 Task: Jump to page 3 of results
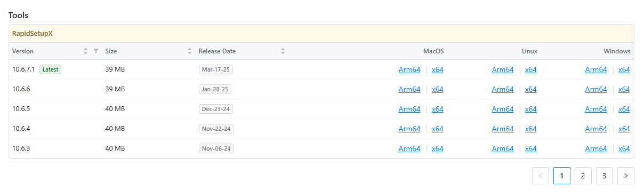(604, 176)
